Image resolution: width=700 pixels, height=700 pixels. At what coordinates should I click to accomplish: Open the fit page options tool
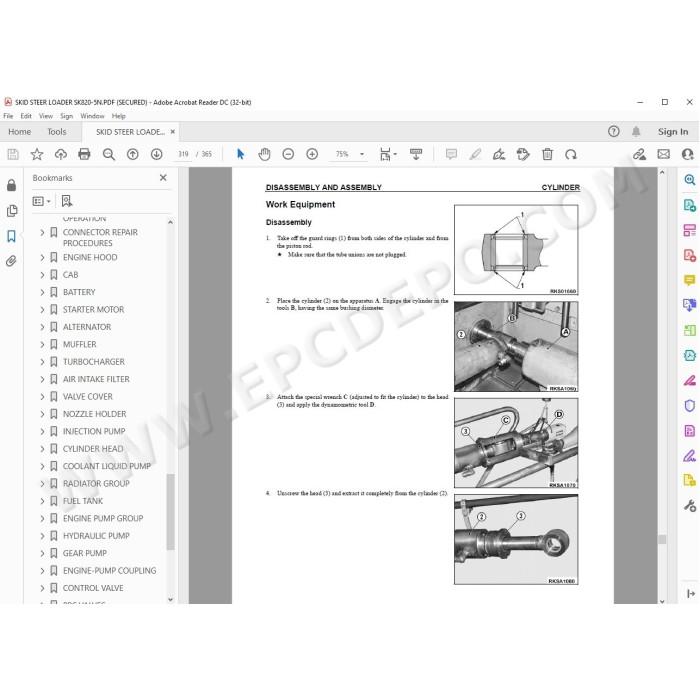[388, 154]
